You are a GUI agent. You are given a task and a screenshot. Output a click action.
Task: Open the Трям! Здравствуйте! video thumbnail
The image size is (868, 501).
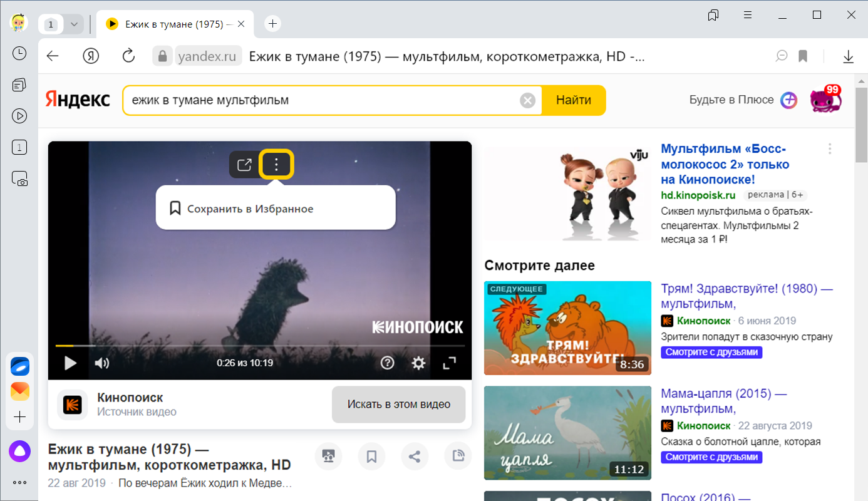tap(568, 328)
